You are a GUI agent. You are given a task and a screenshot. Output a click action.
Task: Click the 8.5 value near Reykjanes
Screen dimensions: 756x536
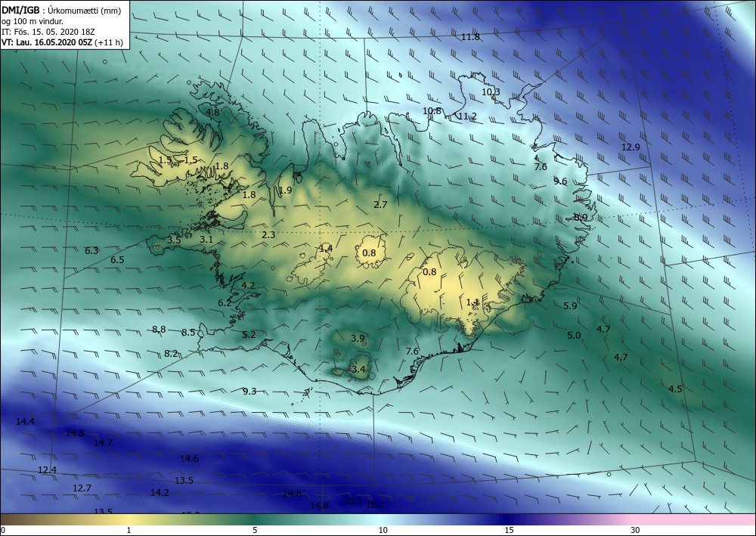coord(188,332)
